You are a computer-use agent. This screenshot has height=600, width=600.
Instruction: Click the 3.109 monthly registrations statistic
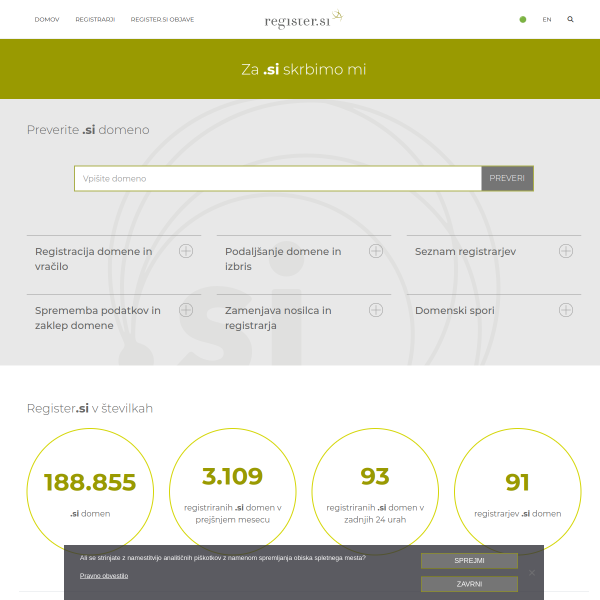[x=233, y=492]
